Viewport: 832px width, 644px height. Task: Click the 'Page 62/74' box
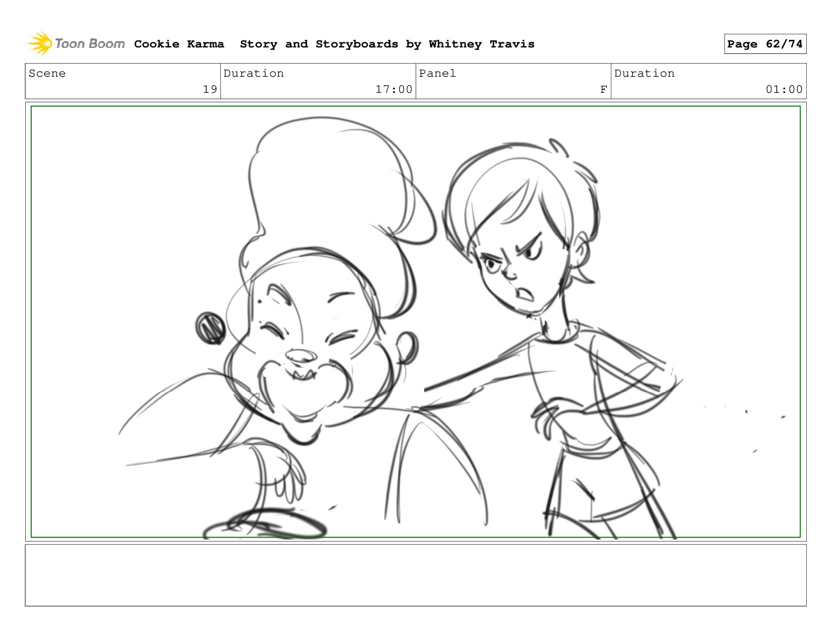point(765,44)
